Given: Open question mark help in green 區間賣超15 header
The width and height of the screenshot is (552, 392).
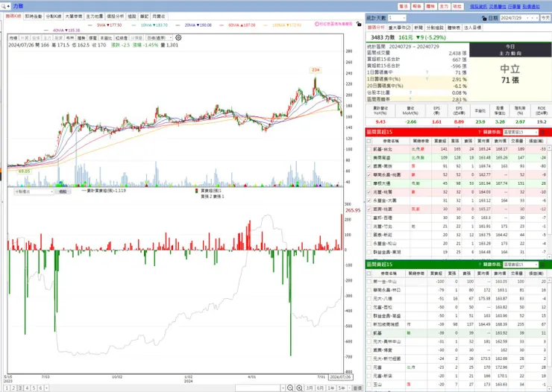Looking at the screenshot, I should pos(480,265).
